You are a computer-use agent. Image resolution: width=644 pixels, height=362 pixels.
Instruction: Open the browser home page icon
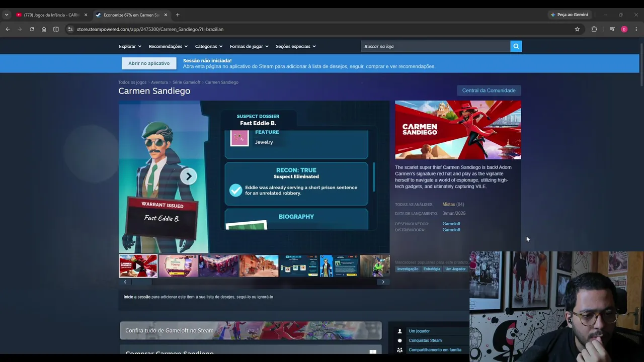coord(44,29)
